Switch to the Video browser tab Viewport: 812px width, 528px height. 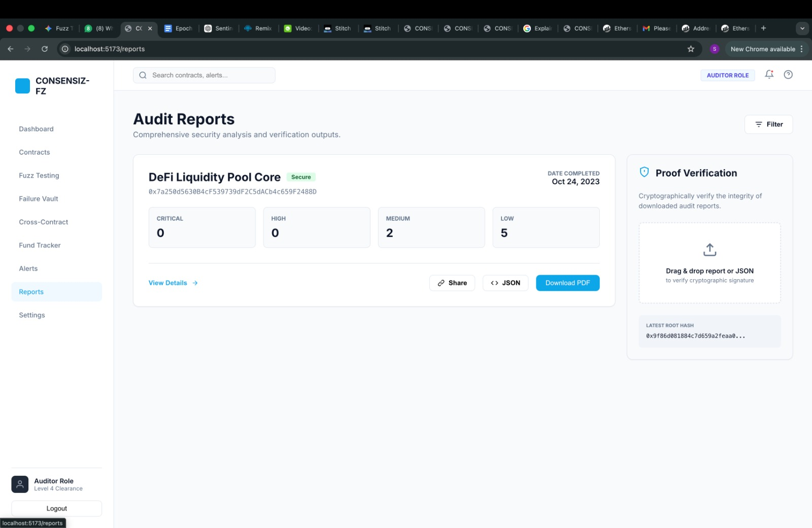coord(298,28)
